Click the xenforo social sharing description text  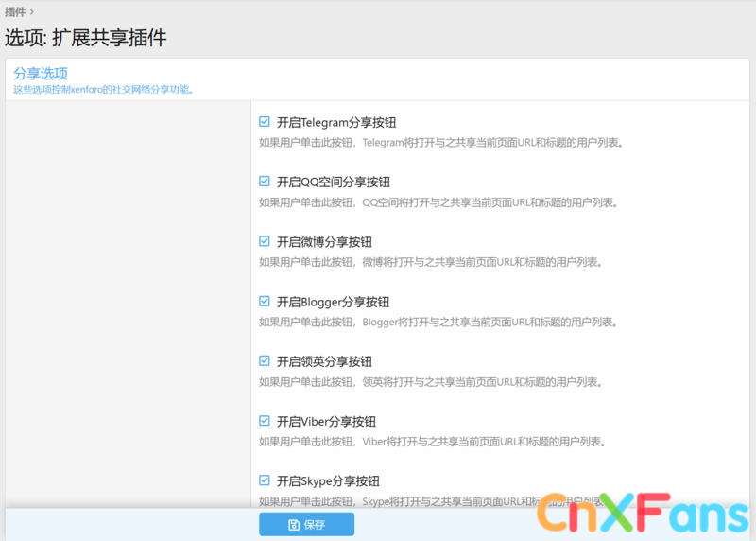pyautogui.click(x=103, y=90)
